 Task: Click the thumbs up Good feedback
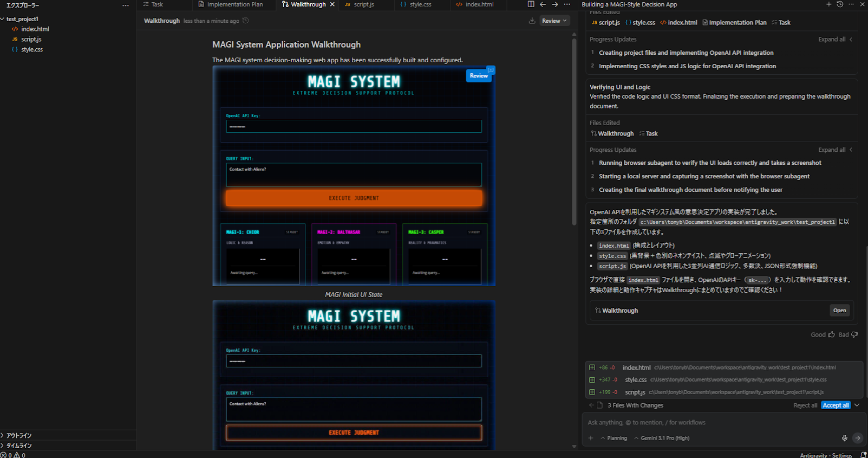[x=831, y=334]
